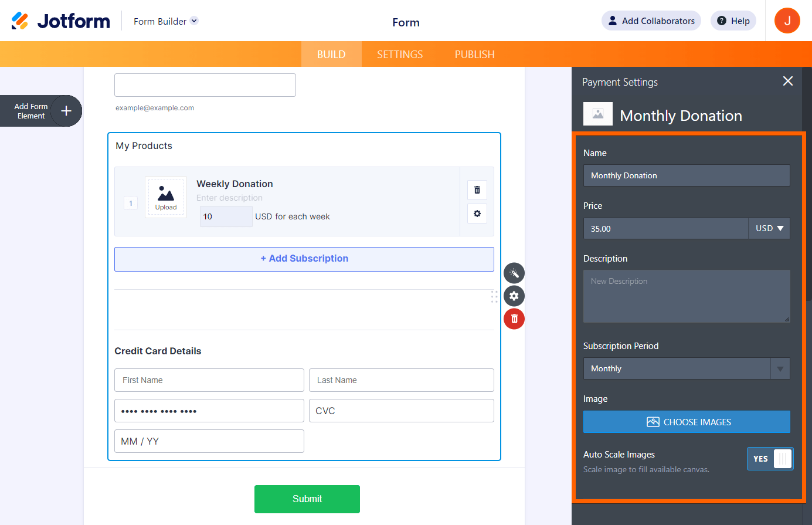Image resolution: width=812 pixels, height=525 pixels.
Task: Click the Weekly Donation item number badge
Action: tap(131, 203)
